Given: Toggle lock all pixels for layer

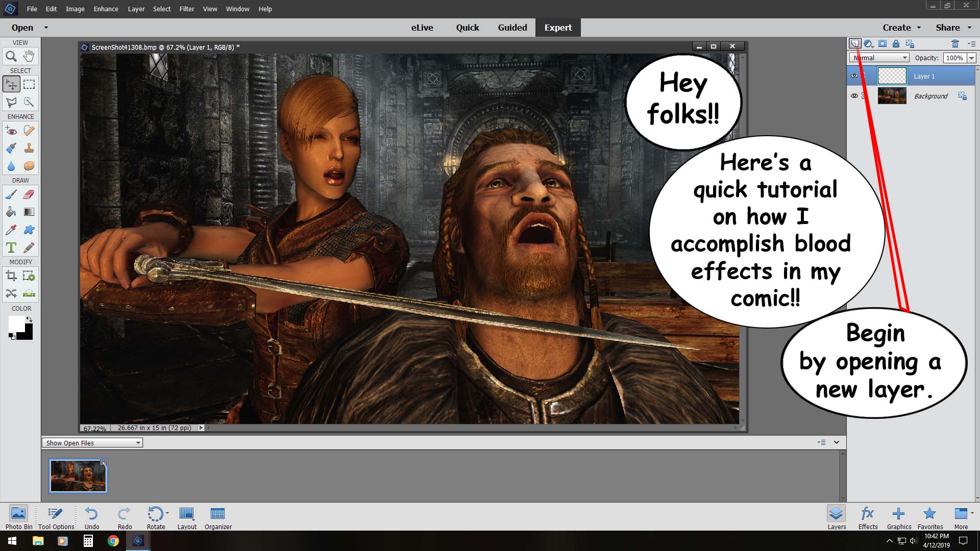Looking at the screenshot, I should click(x=896, y=44).
